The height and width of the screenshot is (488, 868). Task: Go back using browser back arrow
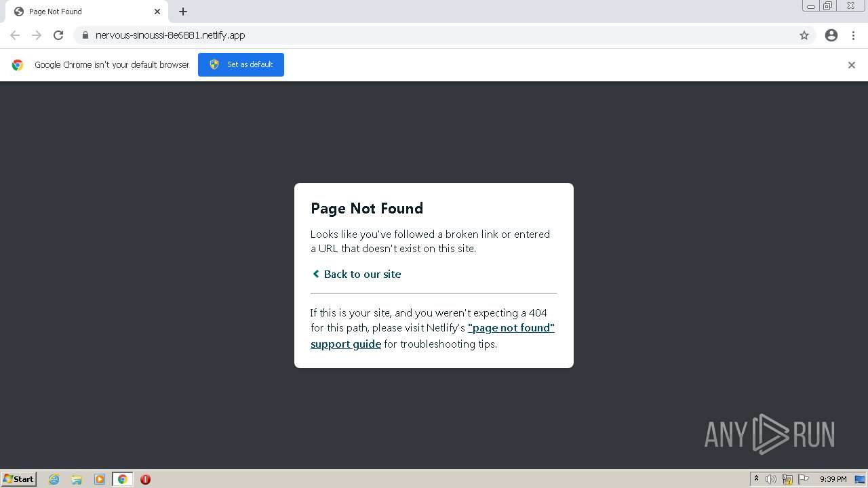pyautogui.click(x=15, y=35)
